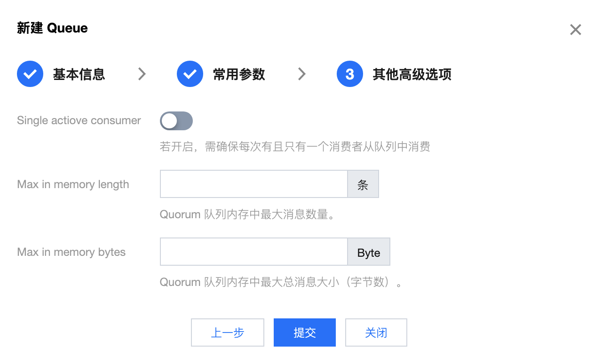The image size is (602, 364).
Task: Click the Single actiove consumer label
Action: [79, 120]
